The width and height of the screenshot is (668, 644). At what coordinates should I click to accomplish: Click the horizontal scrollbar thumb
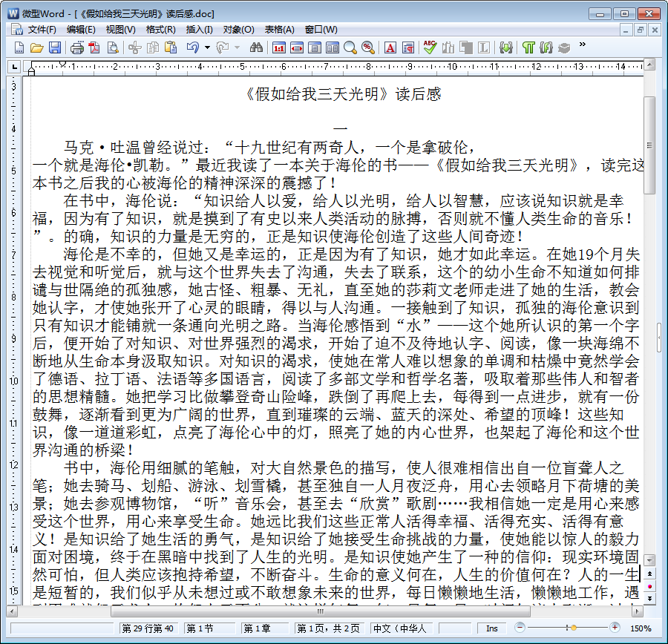click(x=321, y=611)
